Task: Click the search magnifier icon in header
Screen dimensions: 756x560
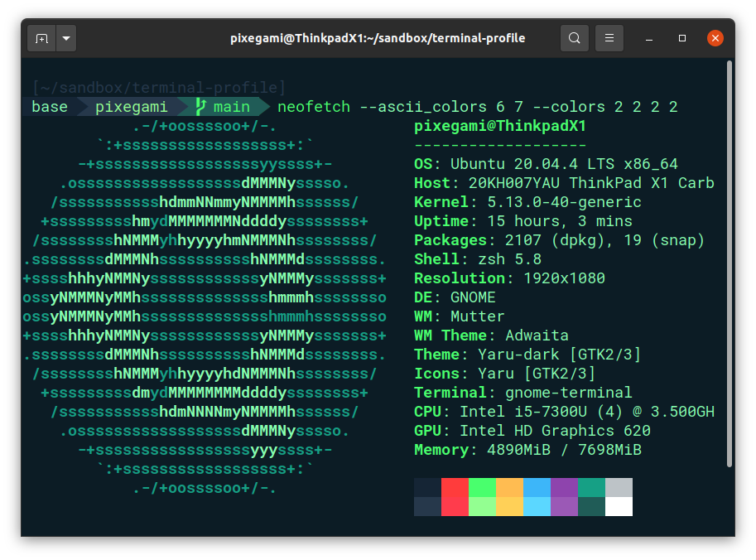Action: point(574,38)
